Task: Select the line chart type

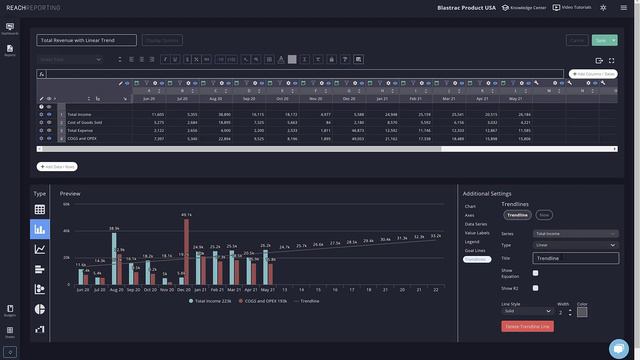Action: click(40, 249)
